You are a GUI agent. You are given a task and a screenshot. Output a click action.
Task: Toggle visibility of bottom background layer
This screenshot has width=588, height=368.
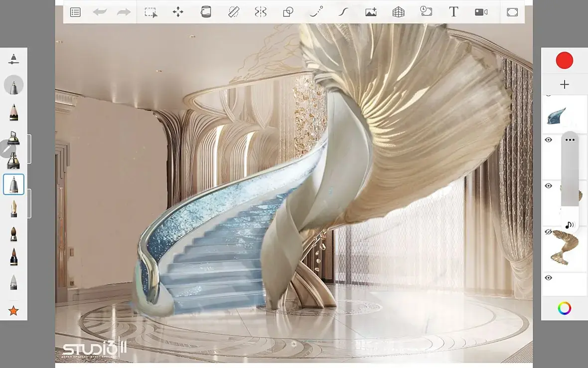(548, 278)
